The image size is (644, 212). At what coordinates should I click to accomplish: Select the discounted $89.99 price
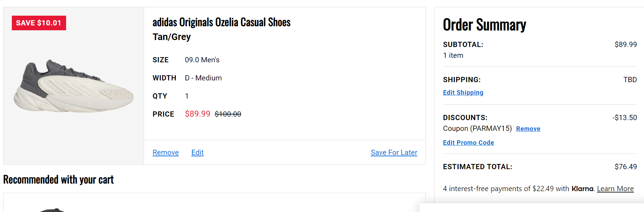coord(198,114)
